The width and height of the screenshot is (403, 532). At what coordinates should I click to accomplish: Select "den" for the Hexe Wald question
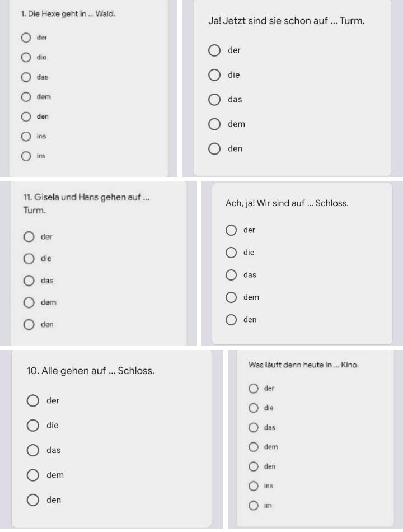click(x=26, y=117)
